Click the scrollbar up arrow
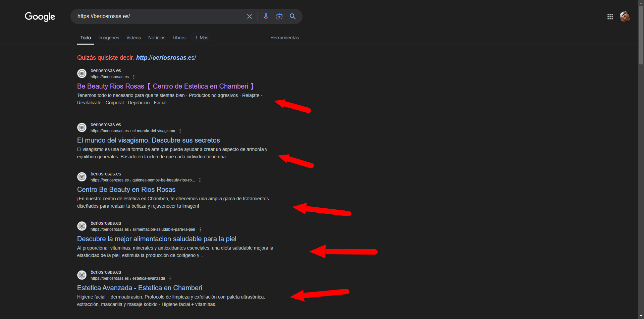Viewport: 644px width, 319px height. click(641, 3)
